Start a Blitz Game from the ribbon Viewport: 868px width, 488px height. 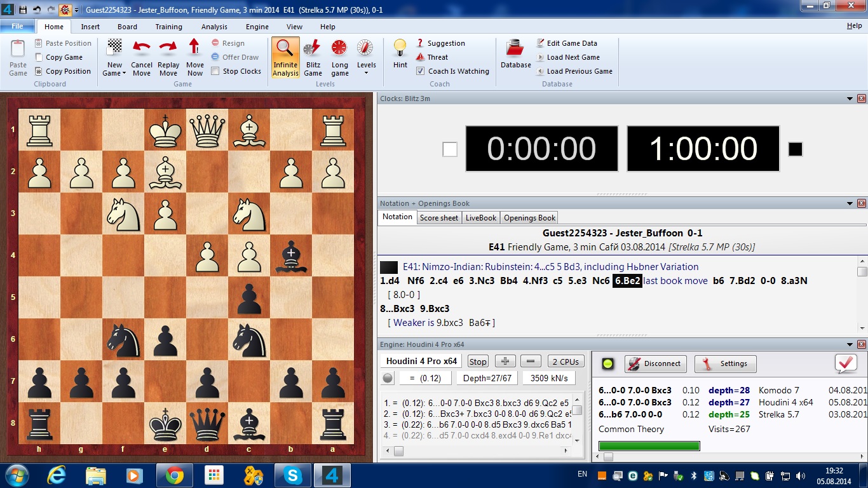coord(313,49)
